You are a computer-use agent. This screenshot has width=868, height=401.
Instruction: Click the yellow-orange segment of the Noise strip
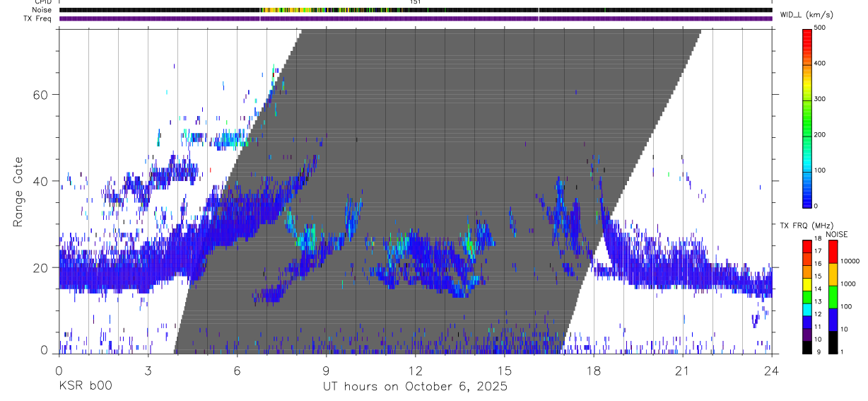(286, 10)
